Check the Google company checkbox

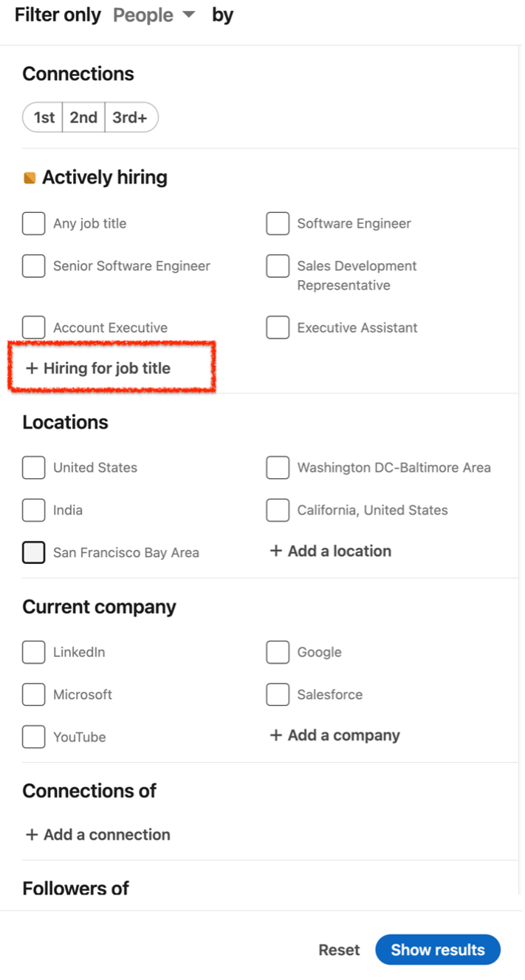coord(277,652)
